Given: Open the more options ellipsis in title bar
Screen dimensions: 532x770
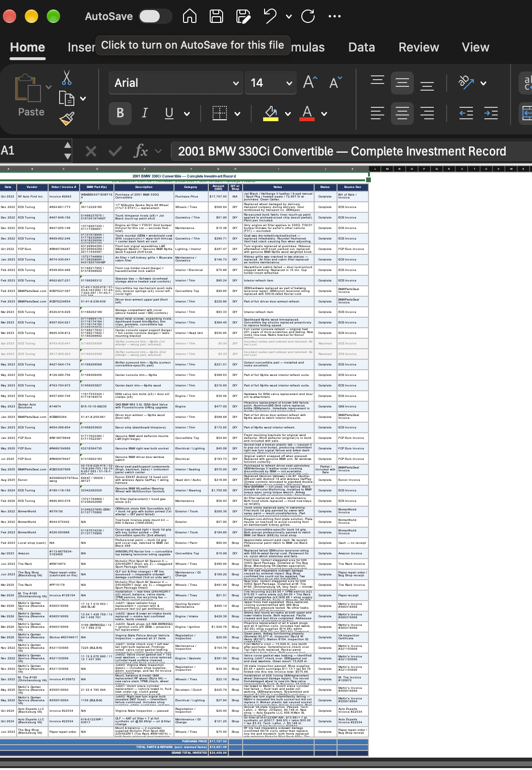Looking at the screenshot, I should tap(335, 16).
